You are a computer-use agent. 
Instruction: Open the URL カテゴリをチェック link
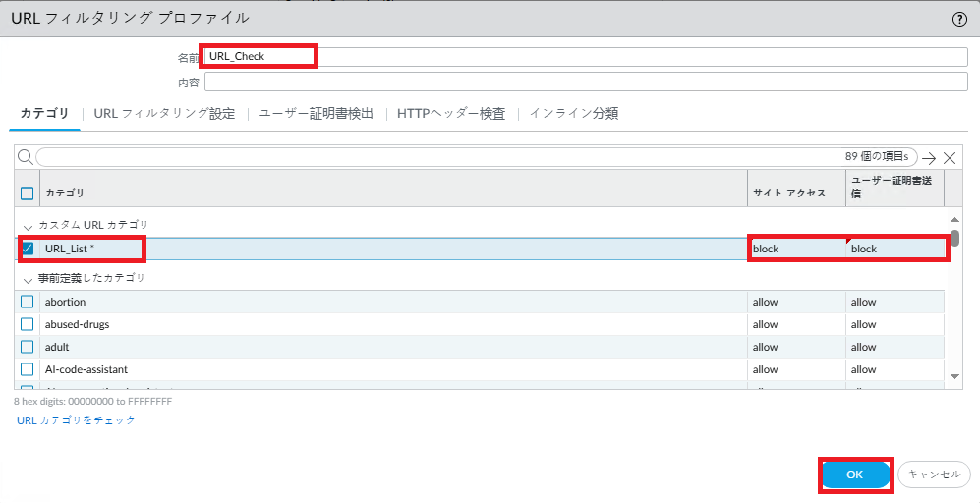[76, 420]
